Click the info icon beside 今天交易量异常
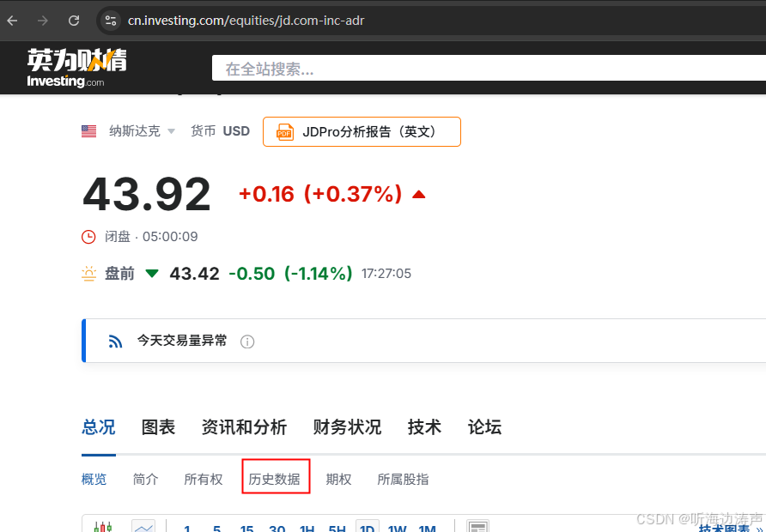 (247, 342)
